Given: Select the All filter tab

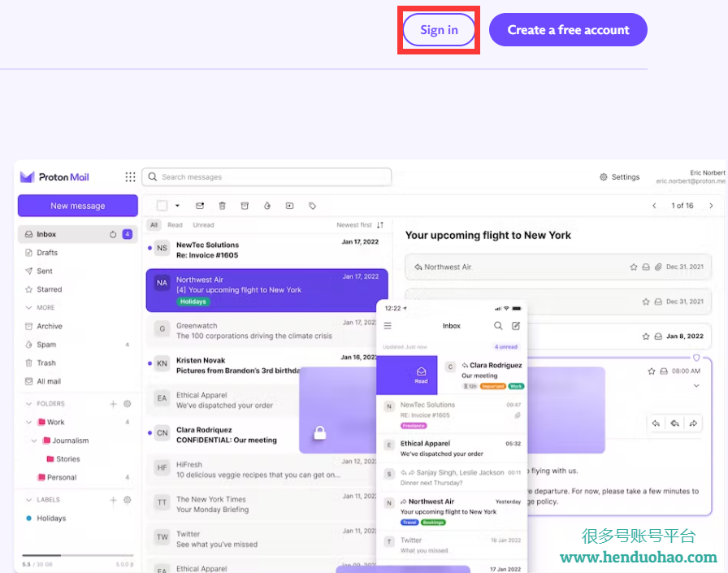Looking at the screenshot, I should 154,225.
